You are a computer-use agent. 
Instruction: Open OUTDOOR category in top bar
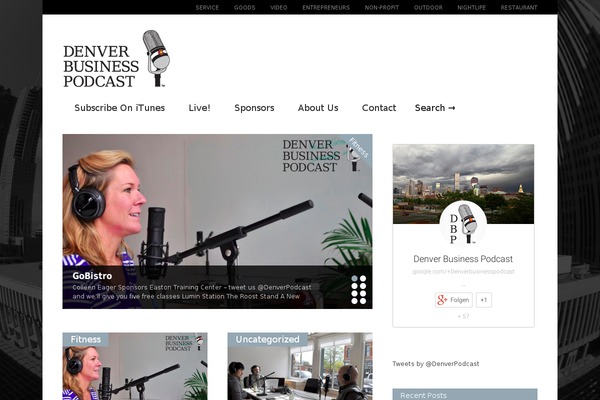click(x=428, y=7)
